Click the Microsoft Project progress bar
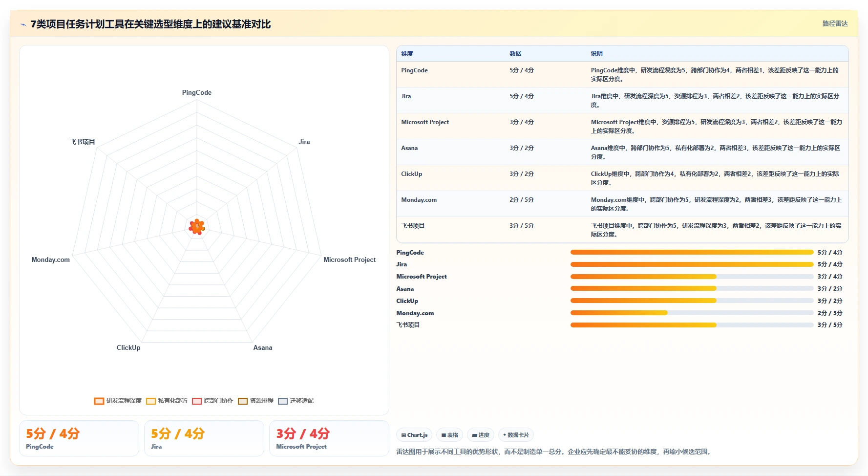The image size is (868, 476). 692,277
